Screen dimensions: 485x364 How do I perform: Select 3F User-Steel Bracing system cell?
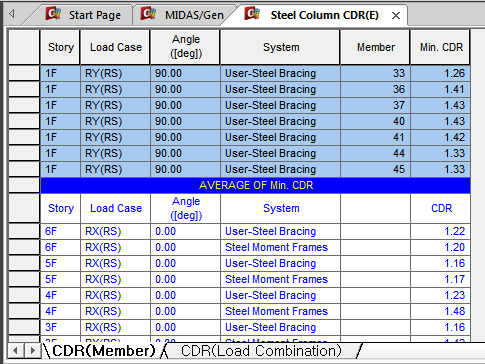pos(281,327)
